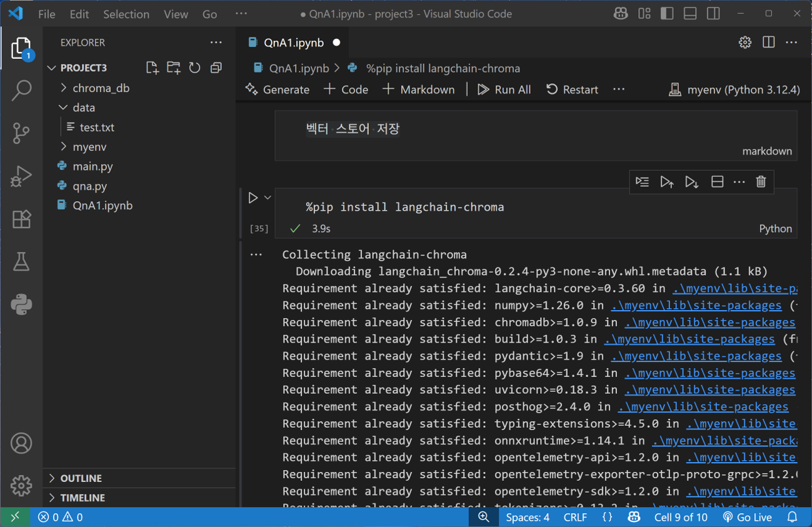Customize layout from title bar
Image resolution: width=812 pixels, height=527 pixels.
pos(644,14)
